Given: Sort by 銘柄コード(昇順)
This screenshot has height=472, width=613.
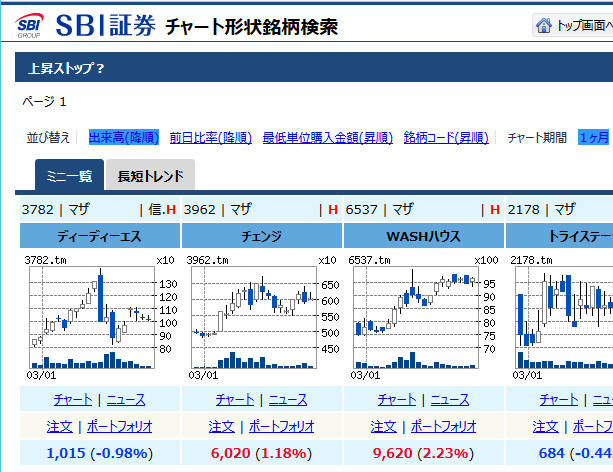Looking at the screenshot, I should (446, 137).
